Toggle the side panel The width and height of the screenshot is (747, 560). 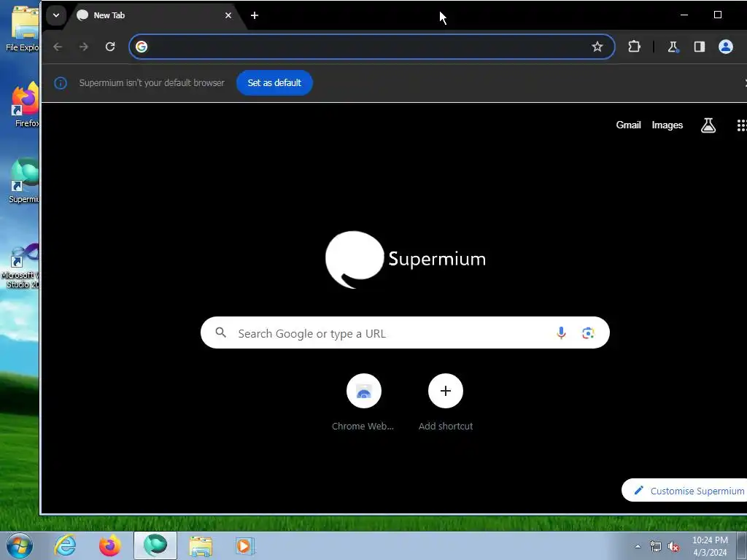[x=700, y=47]
